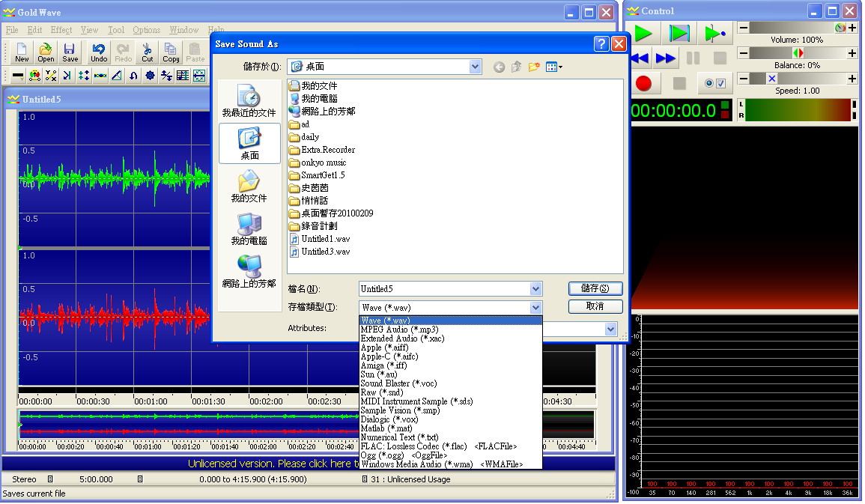Open the black bar dropdown on the effects toolbar

click(x=18, y=76)
